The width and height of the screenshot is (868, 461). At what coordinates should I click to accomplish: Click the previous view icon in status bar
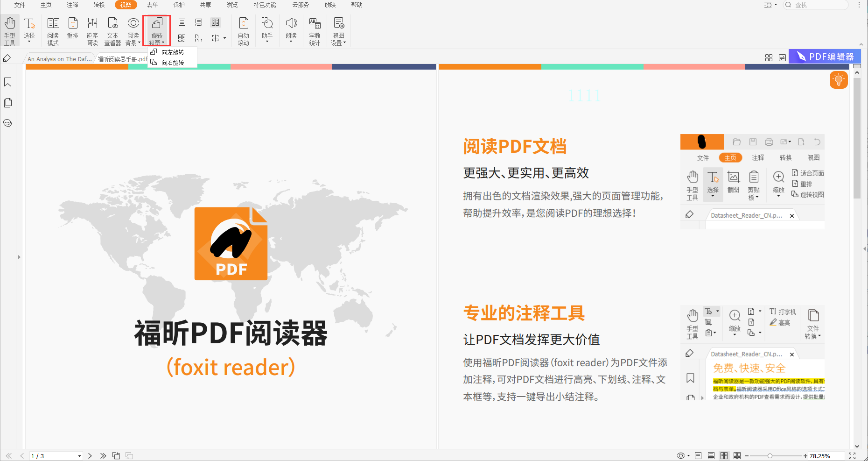pos(116,456)
